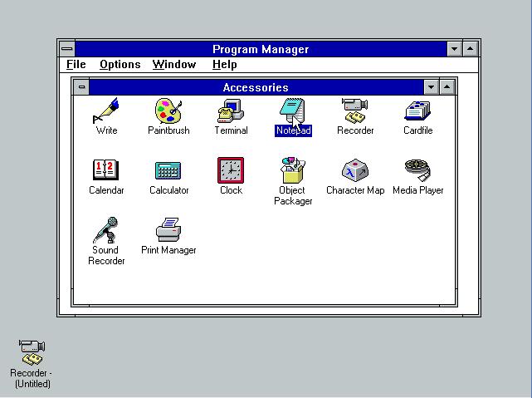Click the Calculator label text
This screenshot has width=532, height=398.
169,190
